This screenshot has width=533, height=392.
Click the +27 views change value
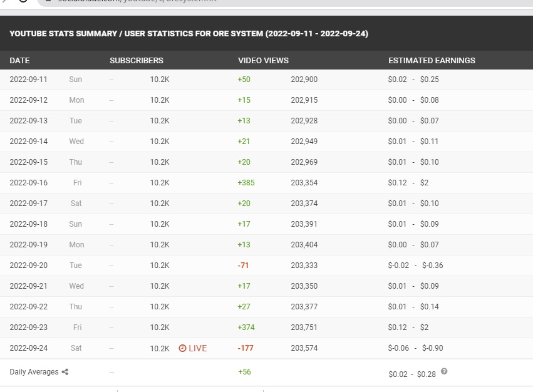[244, 307]
